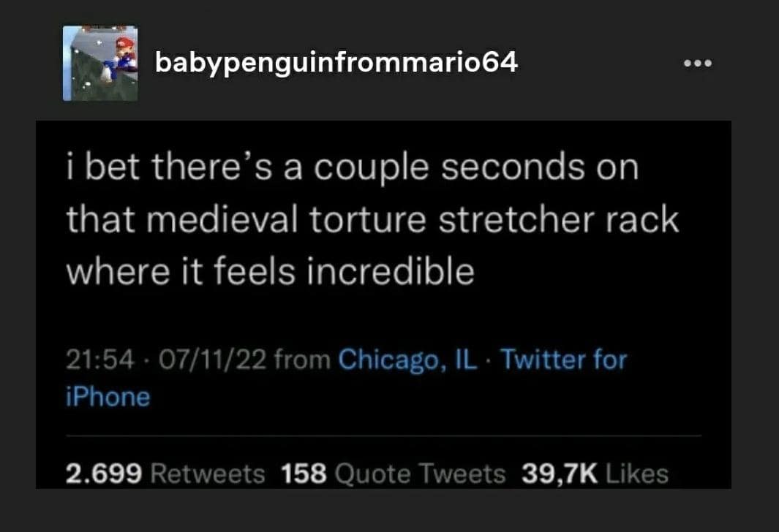779x532 pixels.
Task: Click the tweet line starting "i bet there's"
Action: click(352, 167)
